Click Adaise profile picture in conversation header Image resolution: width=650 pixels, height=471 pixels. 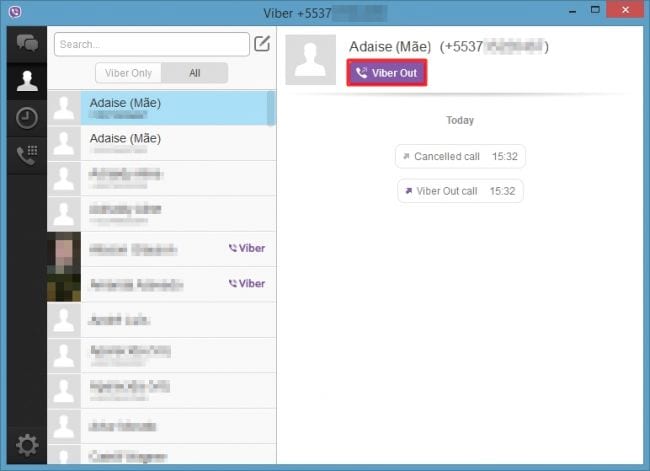coord(310,60)
